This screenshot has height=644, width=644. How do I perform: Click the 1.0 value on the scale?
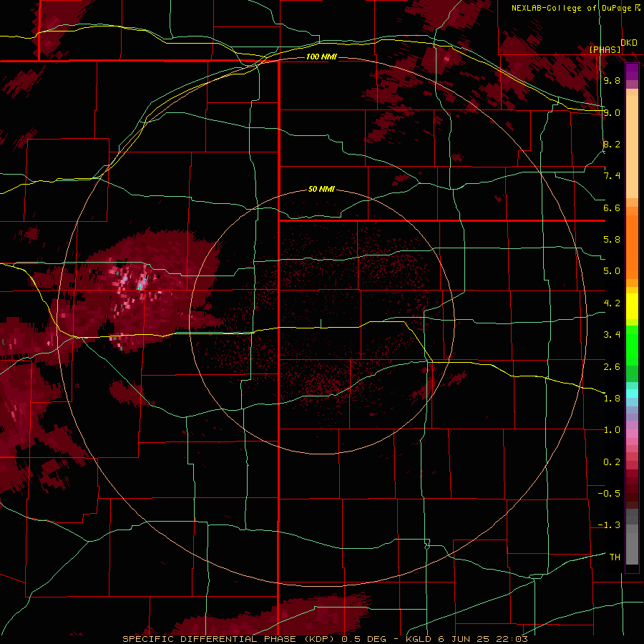click(x=612, y=430)
